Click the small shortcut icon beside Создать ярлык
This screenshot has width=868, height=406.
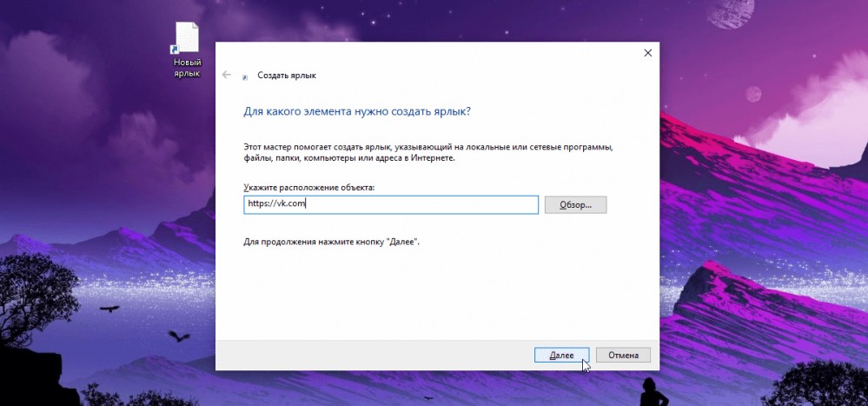[x=245, y=77]
